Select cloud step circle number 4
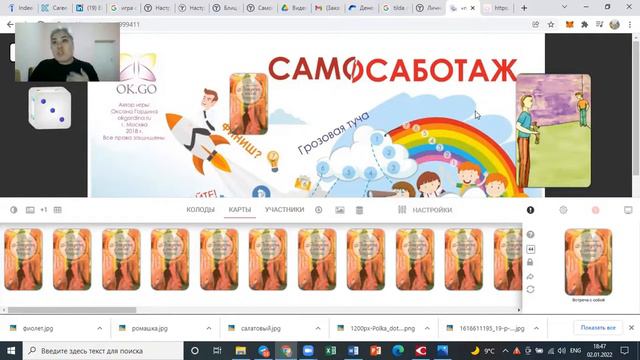Image resolution: width=640 pixels, height=360 pixels. pyautogui.click(x=370, y=173)
